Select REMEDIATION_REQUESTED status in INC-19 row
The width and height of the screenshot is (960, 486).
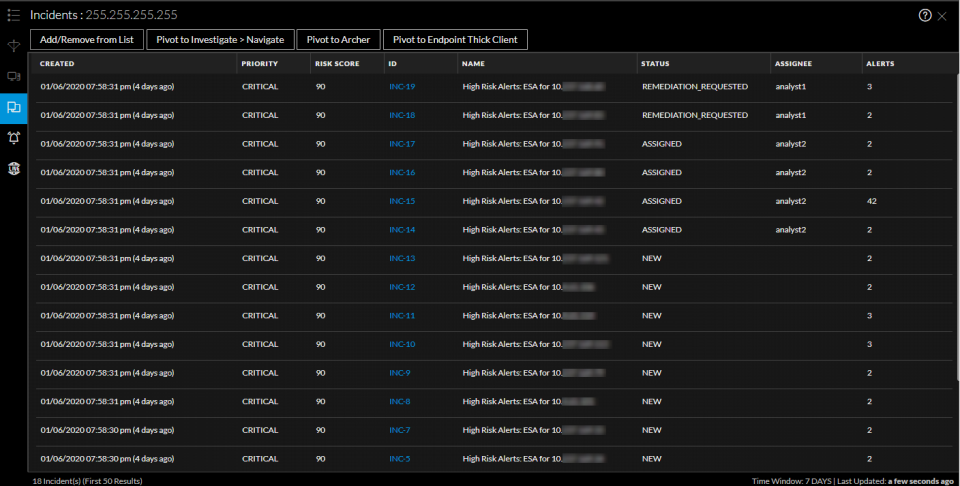pyautogui.click(x=695, y=86)
